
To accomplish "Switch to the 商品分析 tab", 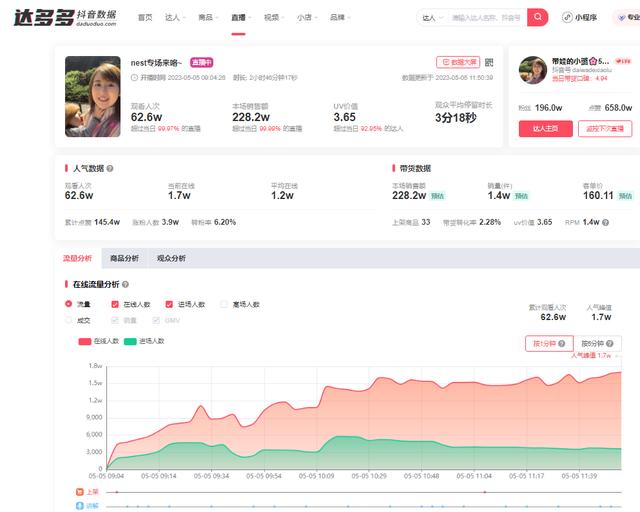I will click(x=124, y=258).
